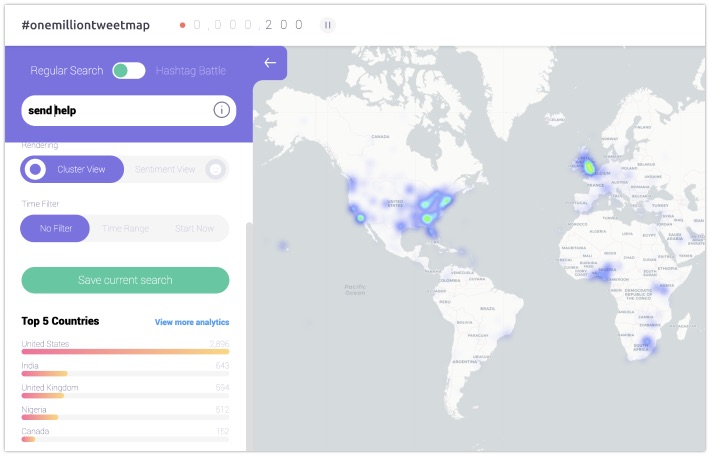Click the India bar indicator
The width and height of the screenshot is (710, 456).
pos(44,374)
